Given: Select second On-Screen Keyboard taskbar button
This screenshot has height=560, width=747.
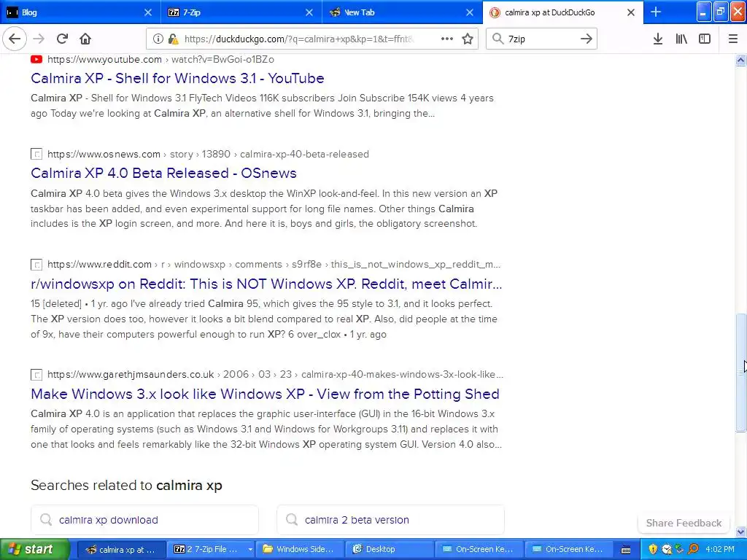Looking at the screenshot, I should [568, 549].
